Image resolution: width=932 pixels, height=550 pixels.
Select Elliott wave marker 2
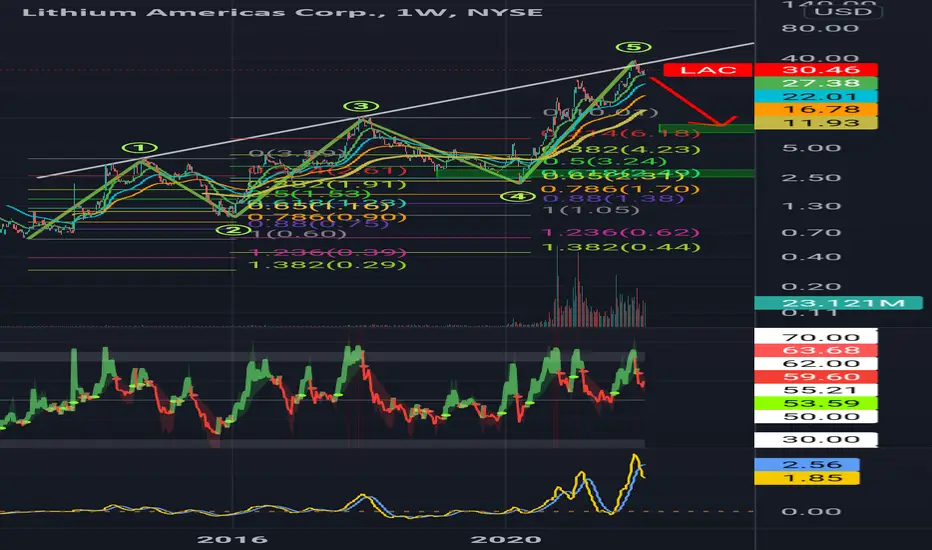click(233, 230)
